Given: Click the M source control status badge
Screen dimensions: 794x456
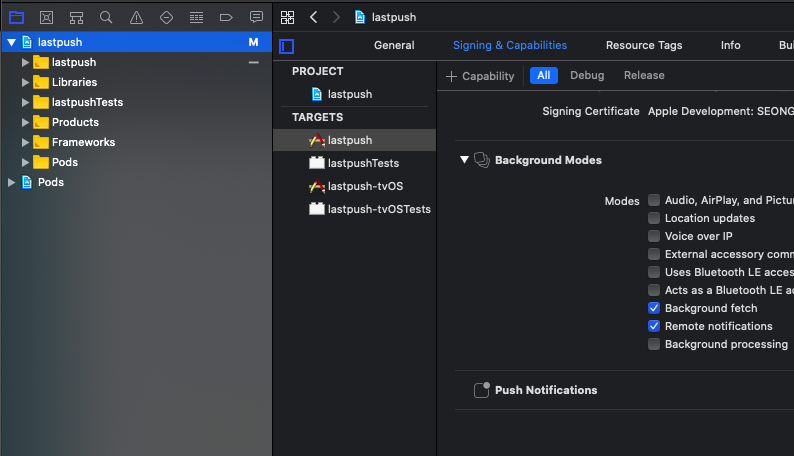Looking at the screenshot, I should tap(253, 43).
